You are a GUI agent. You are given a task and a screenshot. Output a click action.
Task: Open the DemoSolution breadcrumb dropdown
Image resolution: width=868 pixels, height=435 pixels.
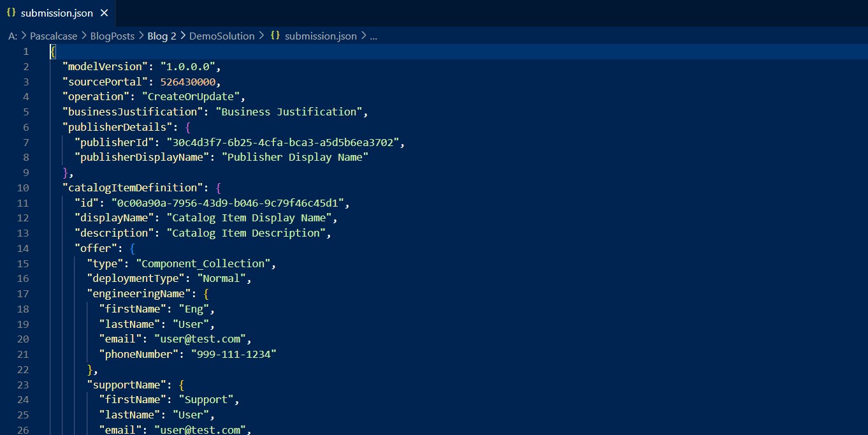tap(222, 36)
